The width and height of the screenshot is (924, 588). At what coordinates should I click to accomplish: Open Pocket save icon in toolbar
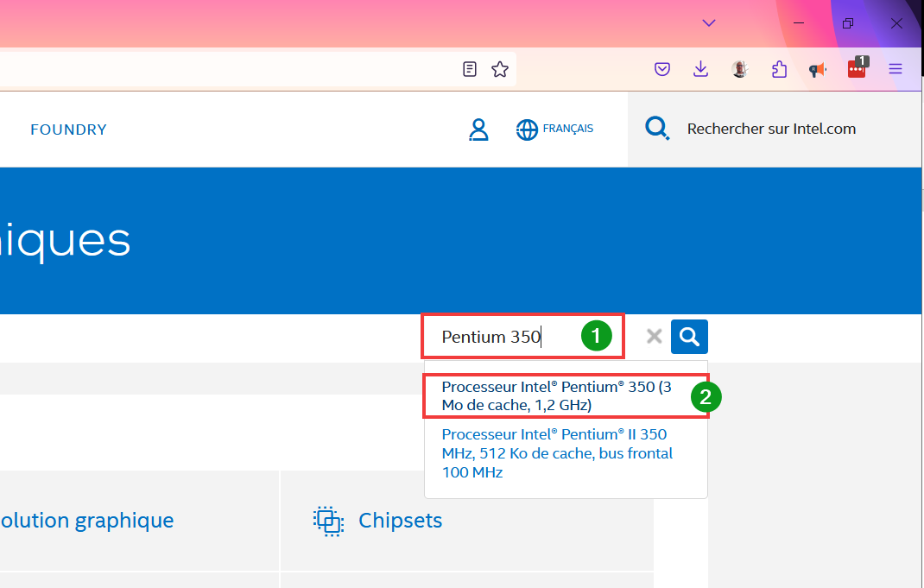click(661, 70)
